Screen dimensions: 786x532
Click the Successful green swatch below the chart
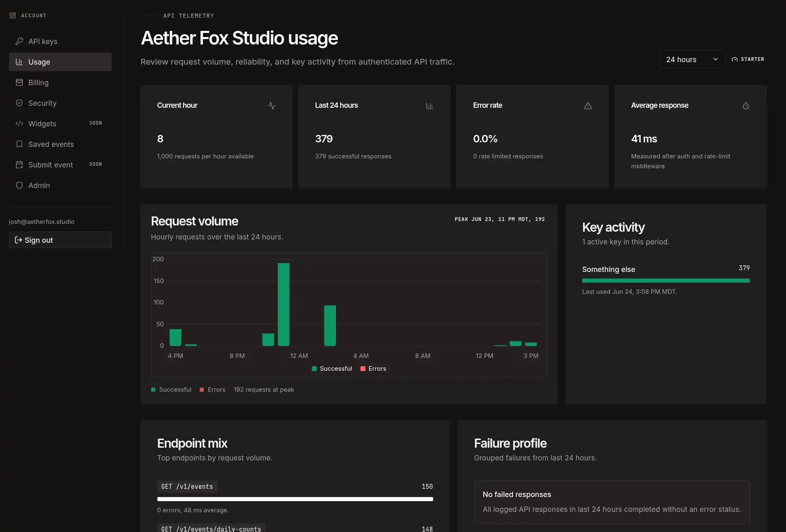pyautogui.click(x=153, y=390)
